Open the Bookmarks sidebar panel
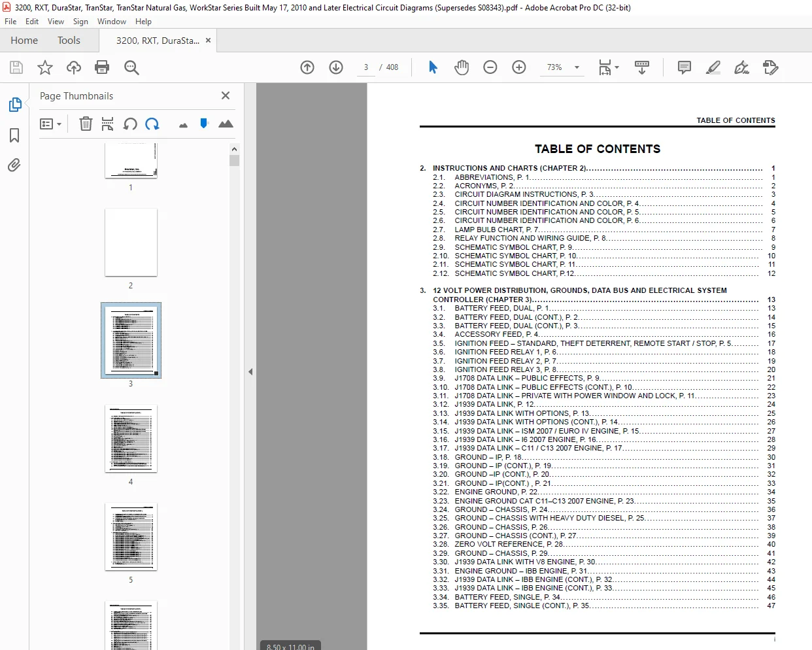Image resolution: width=812 pixels, height=650 pixels. point(14,135)
